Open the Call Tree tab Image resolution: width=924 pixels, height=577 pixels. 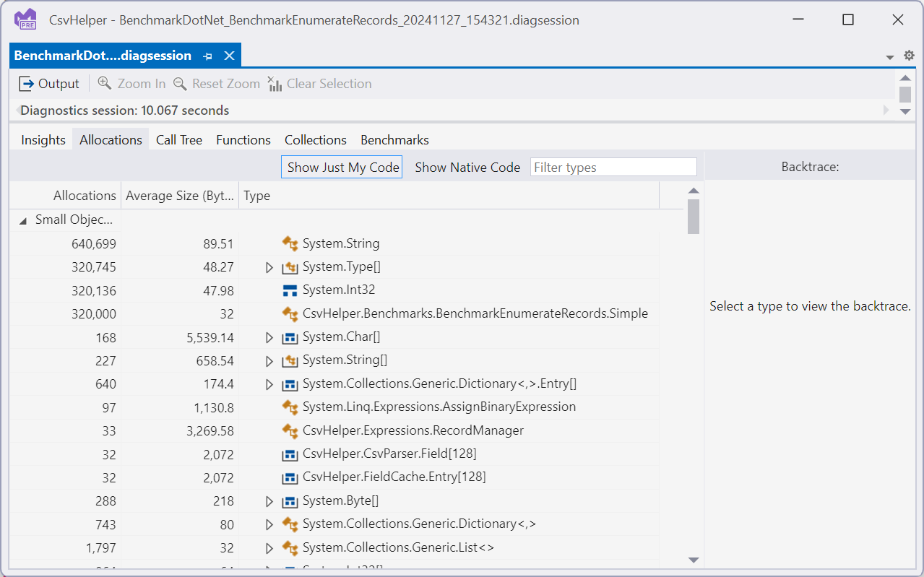coord(179,140)
